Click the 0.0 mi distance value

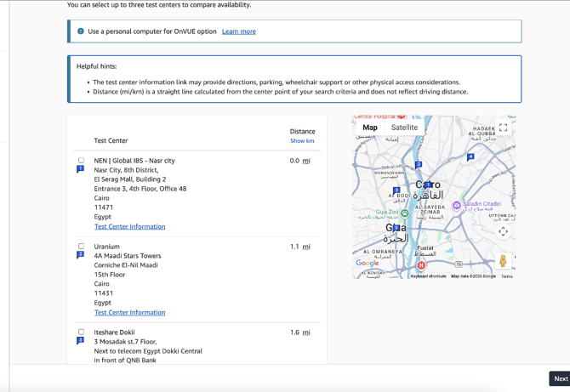click(x=300, y=161)
